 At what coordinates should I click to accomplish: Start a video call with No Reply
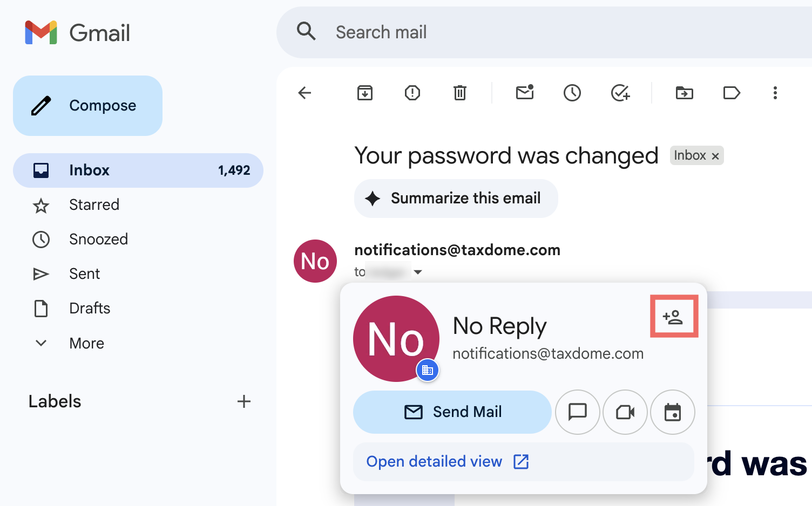[x=625, y=412]
